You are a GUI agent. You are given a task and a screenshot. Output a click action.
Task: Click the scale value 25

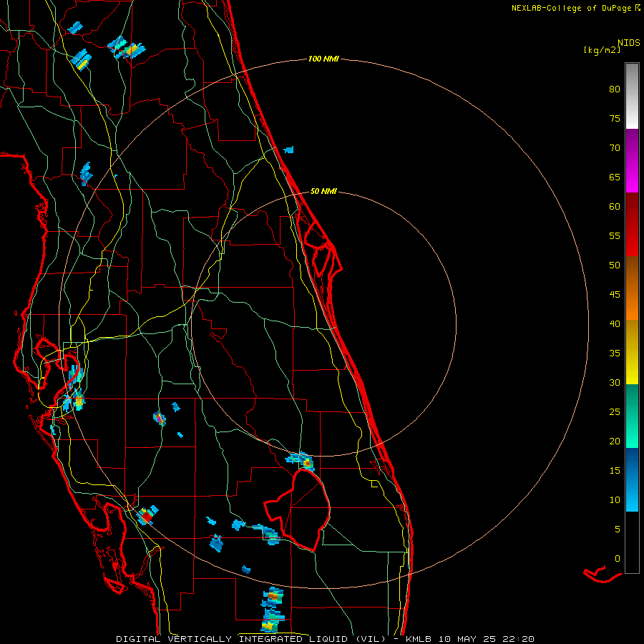click(615, 412)
